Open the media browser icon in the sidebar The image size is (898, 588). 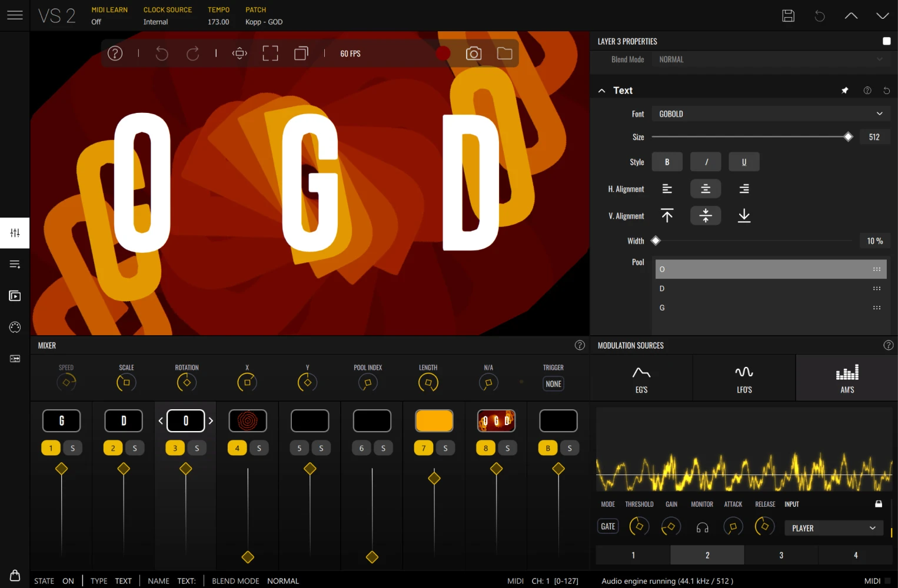tap(15, 296)
